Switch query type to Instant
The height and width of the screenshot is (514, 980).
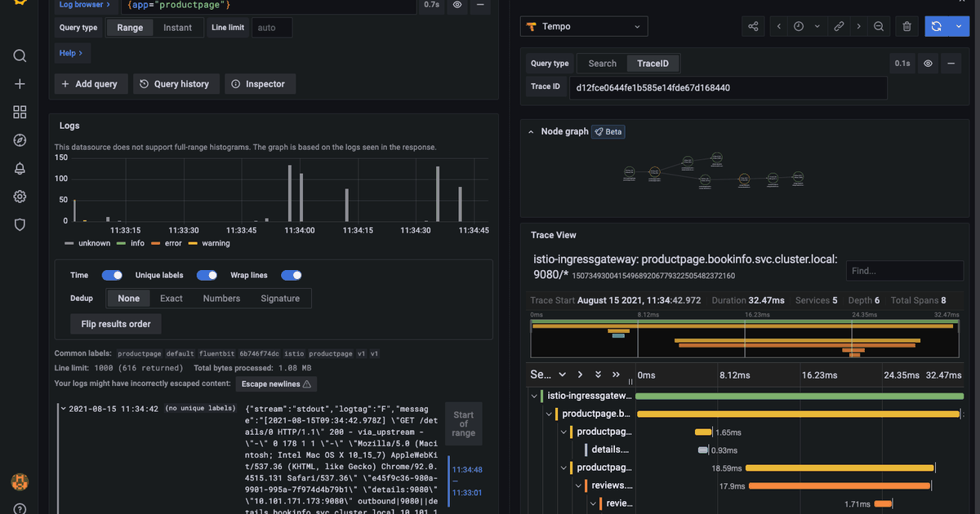tap(177, 28)
